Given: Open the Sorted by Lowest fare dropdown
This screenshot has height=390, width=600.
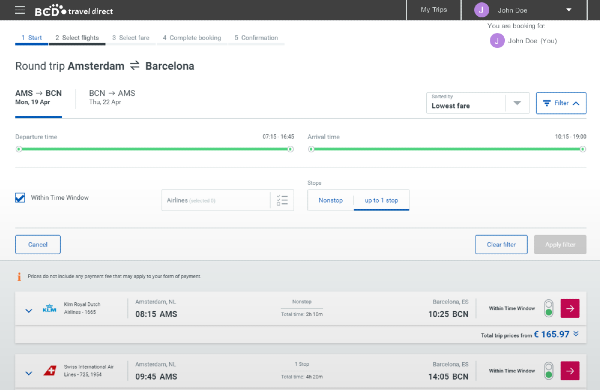Looking at the screenshot, I should tap(478, 103).
